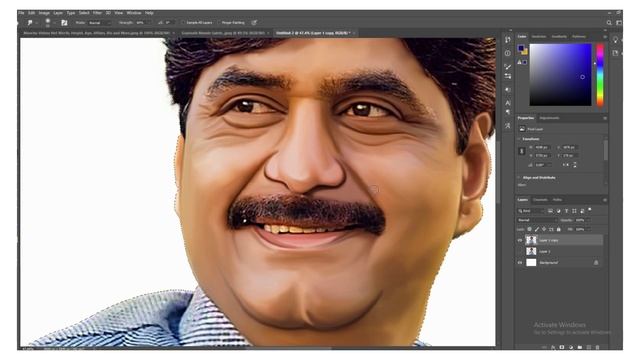Create a new group folder icon
The image size is (640, 360).
pyautogui.click(x=580, y=347)
